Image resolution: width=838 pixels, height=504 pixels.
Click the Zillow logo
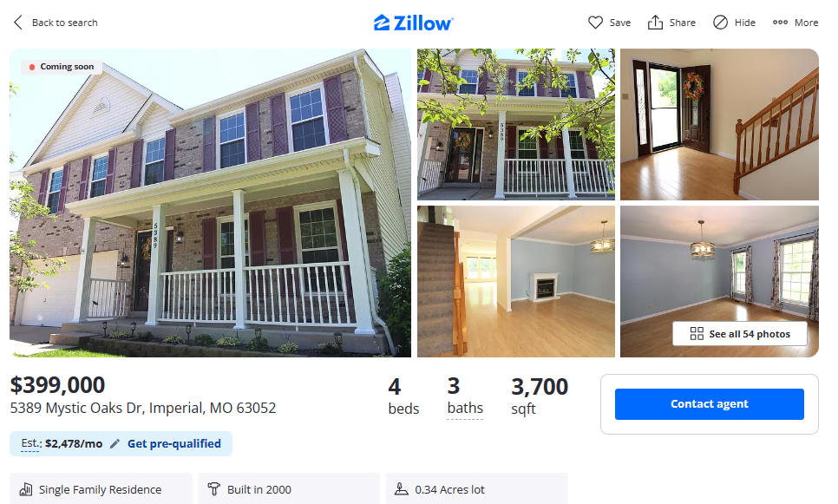413,23
